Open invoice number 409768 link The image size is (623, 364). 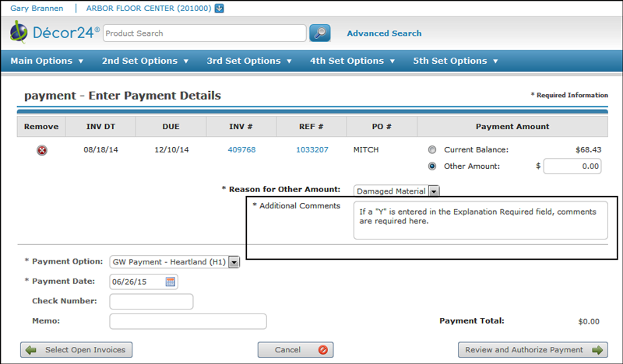[x=241, y=149]
